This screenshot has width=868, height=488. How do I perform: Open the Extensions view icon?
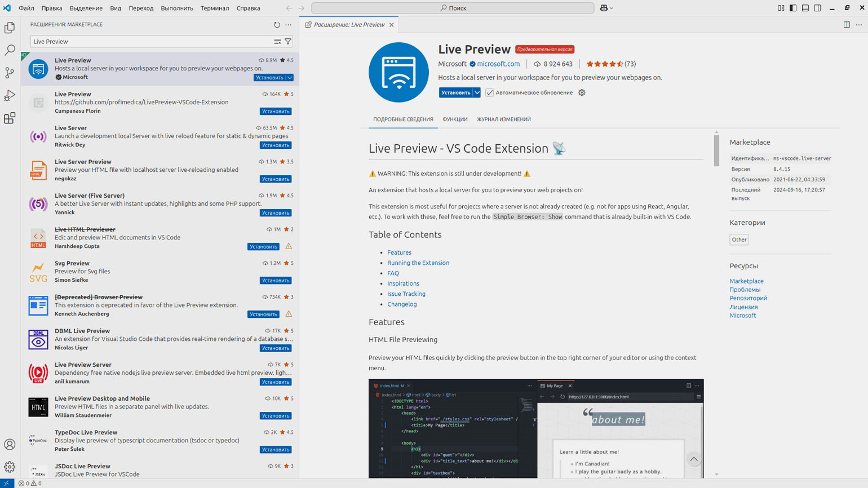10,118
